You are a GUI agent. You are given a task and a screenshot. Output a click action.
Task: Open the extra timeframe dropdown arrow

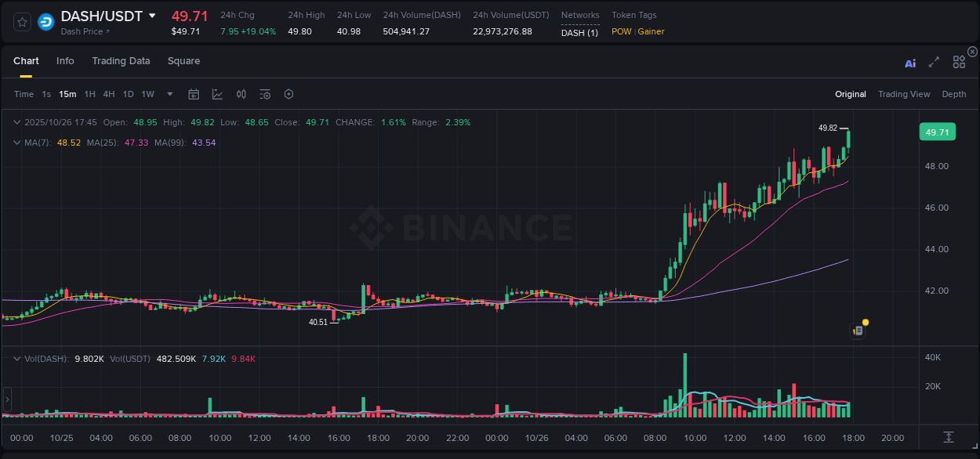click(x=169, y=94)
